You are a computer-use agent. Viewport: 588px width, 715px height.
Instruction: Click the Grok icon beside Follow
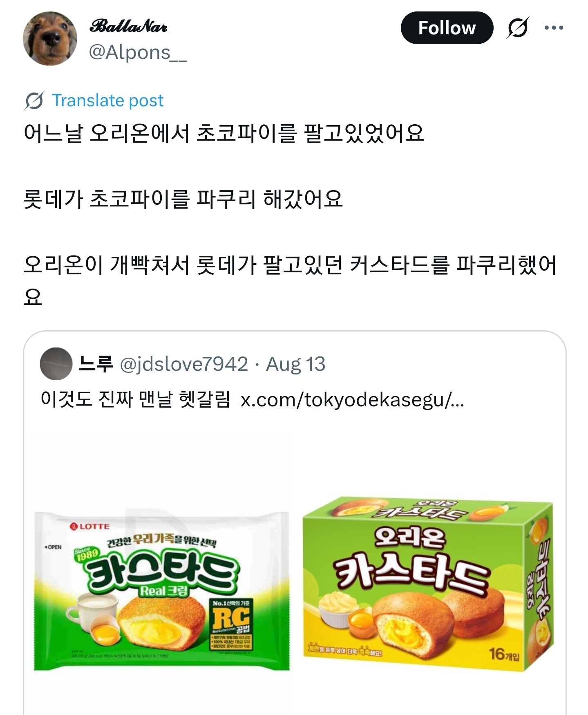[518, 28]
